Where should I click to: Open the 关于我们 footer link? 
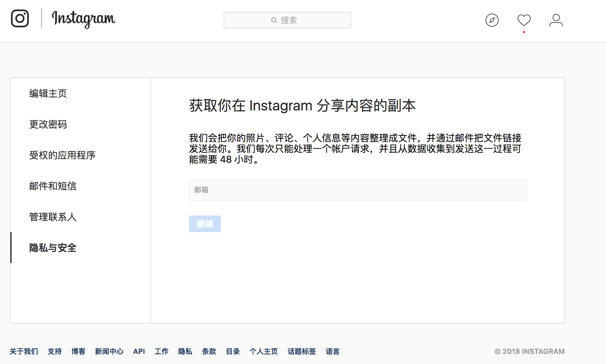pos(24,352)
